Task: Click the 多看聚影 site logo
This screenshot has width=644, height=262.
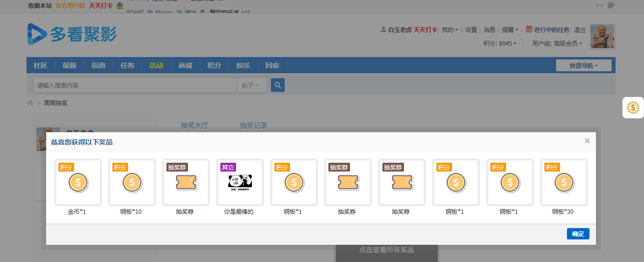Action: pyautogui.click(x=72, y=34)
